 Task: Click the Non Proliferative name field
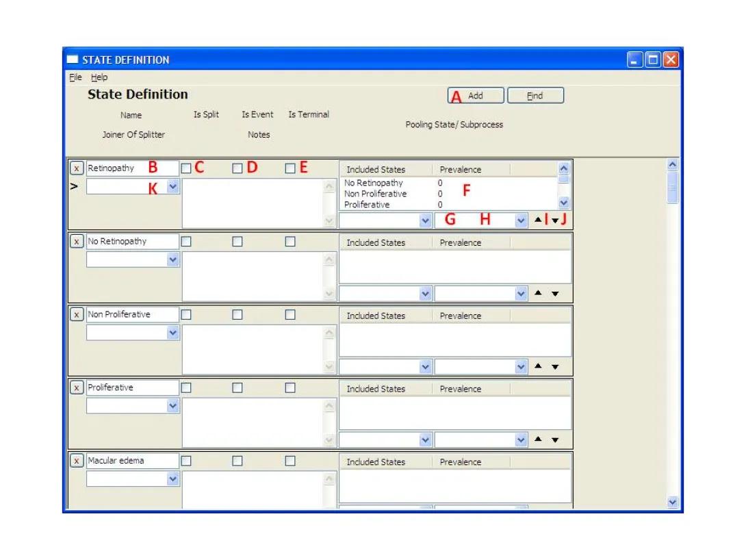pos(132,314)
